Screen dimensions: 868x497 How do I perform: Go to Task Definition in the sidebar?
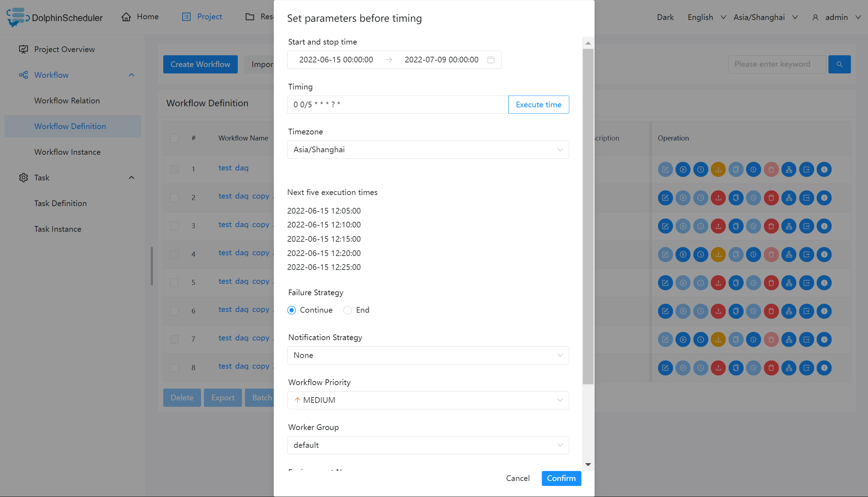tap(60, 204)
